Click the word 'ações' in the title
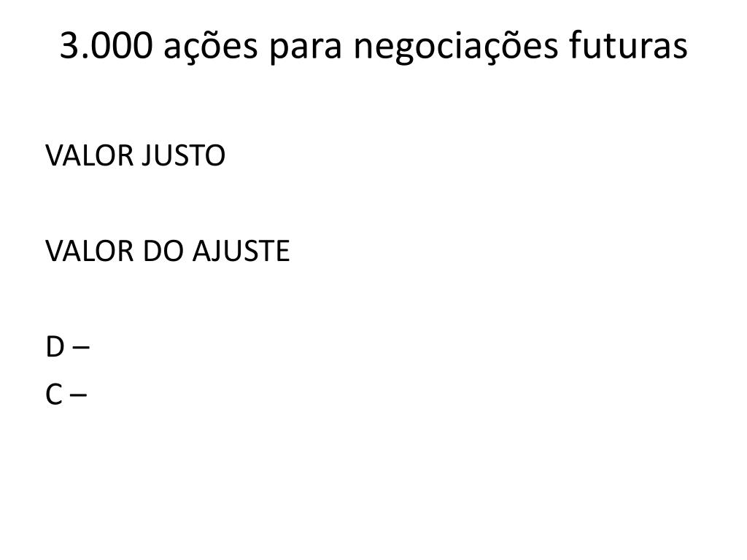This screenshot has width=747, height=560. pos(211,47)
